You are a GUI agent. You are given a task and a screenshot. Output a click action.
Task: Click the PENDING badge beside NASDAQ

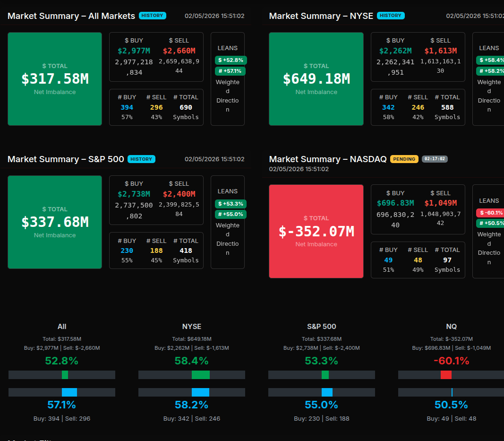click(x=404, y=159)
